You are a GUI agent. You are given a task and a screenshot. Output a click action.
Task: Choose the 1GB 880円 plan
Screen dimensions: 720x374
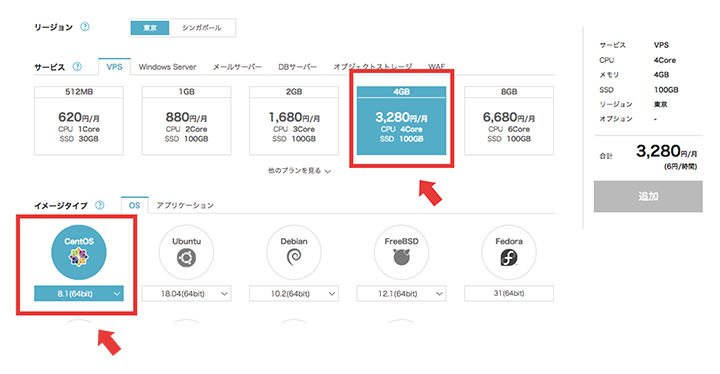(x=186, y=120)
